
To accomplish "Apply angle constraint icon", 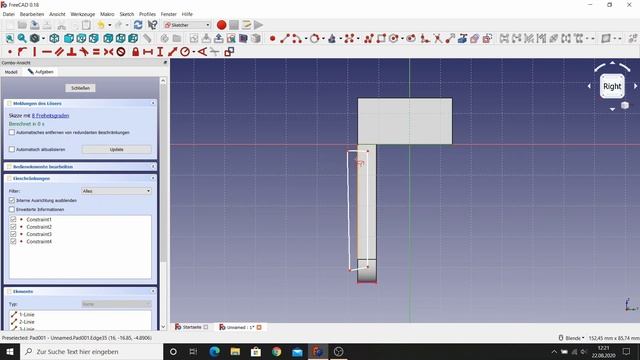I will pos(202,52).
